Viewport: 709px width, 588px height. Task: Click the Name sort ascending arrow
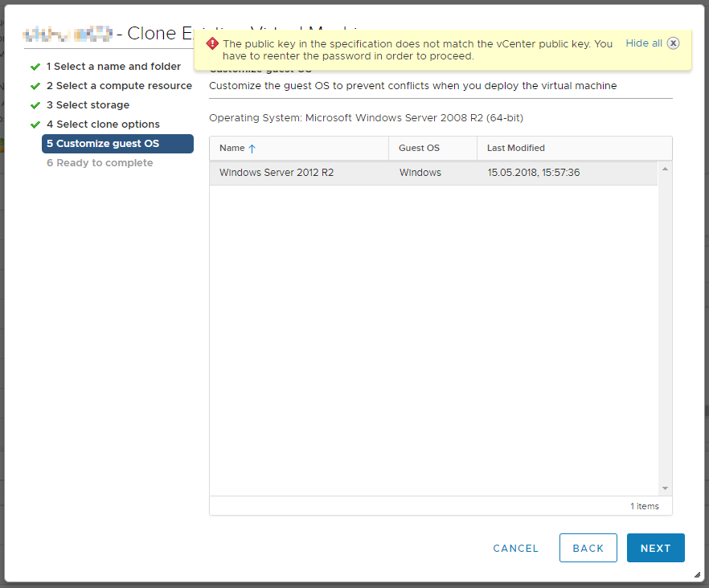tap(252, 149)
